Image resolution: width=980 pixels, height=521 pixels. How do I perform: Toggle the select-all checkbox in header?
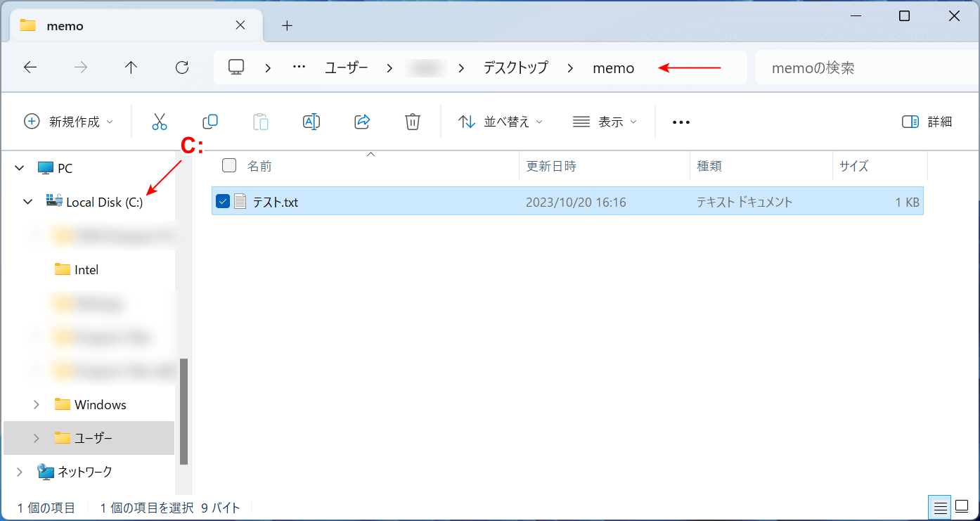point(228,166)
